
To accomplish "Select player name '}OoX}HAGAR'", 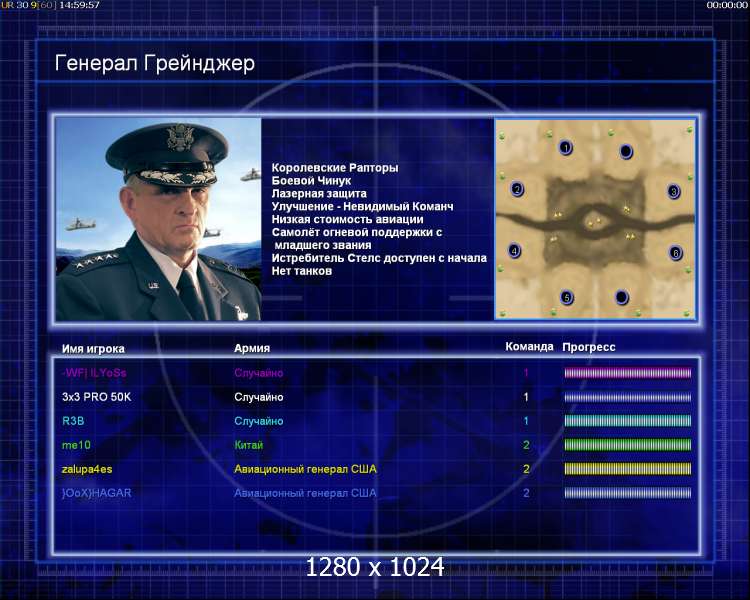I will [97, 493].
